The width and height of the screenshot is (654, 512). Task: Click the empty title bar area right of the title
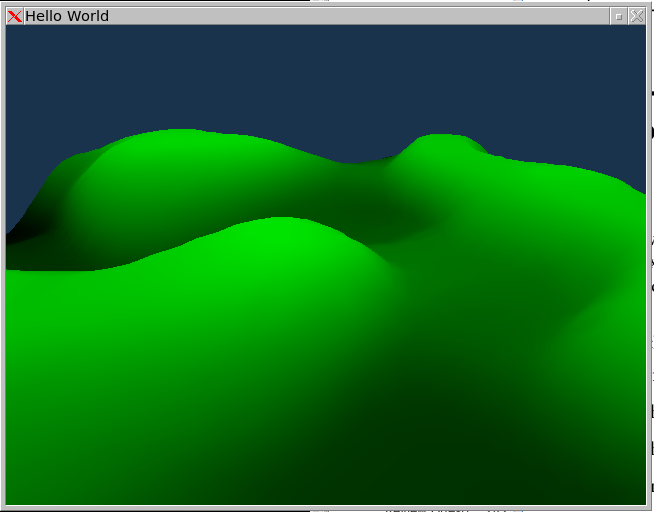[x=350, y=16]
